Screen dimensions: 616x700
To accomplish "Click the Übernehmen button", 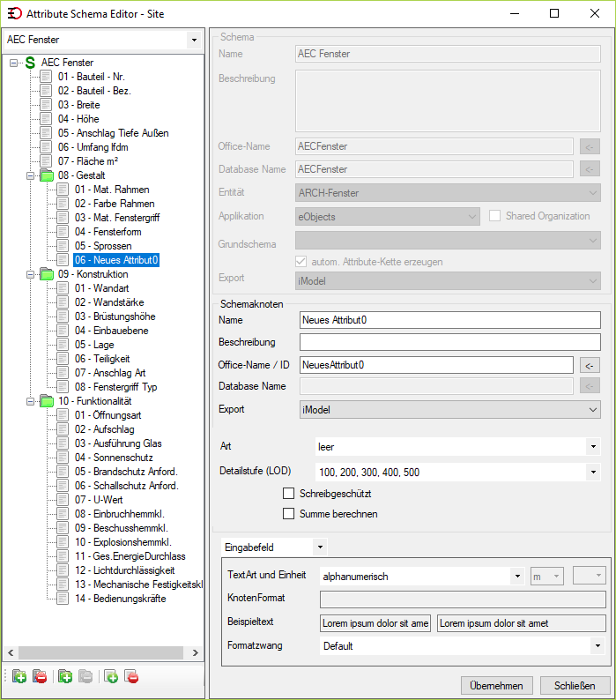I will click(x=496, y=685).
